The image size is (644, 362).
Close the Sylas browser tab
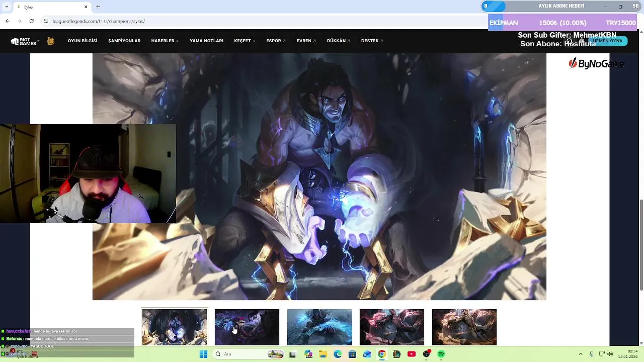click(x=86, y=7)
